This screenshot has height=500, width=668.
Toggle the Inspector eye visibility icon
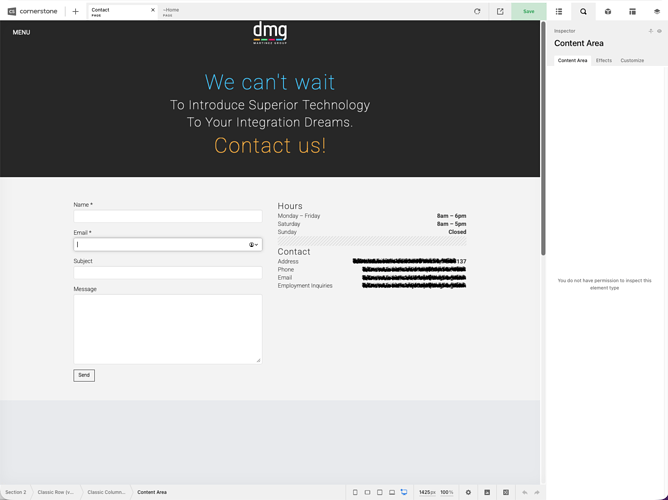click(x=659, y=31)
